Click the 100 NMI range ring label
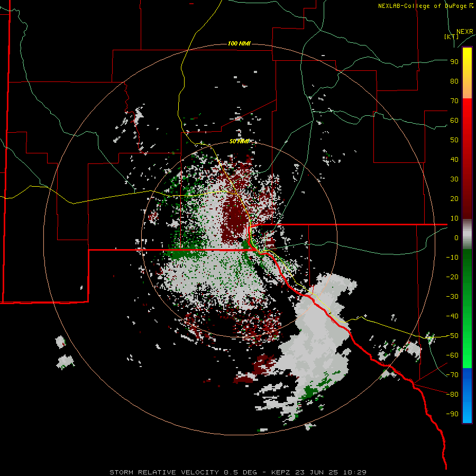476x476 pixels. click(x=239, y=44)
